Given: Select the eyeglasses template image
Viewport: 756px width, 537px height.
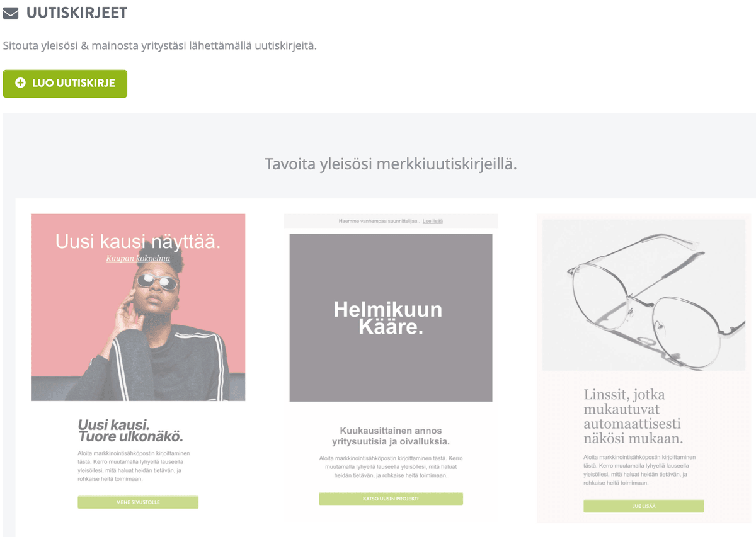Looking at the screenshot, I should pos(644,295).
